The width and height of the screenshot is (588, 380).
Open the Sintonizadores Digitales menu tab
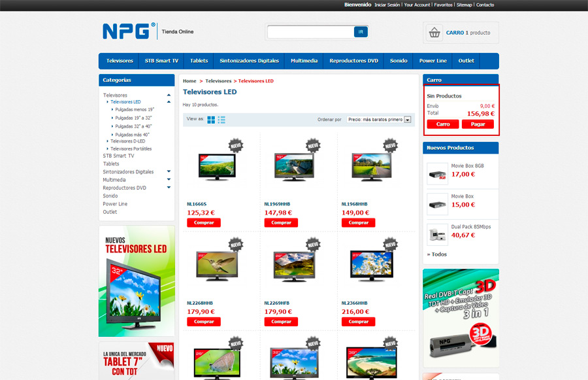(250, 61)
